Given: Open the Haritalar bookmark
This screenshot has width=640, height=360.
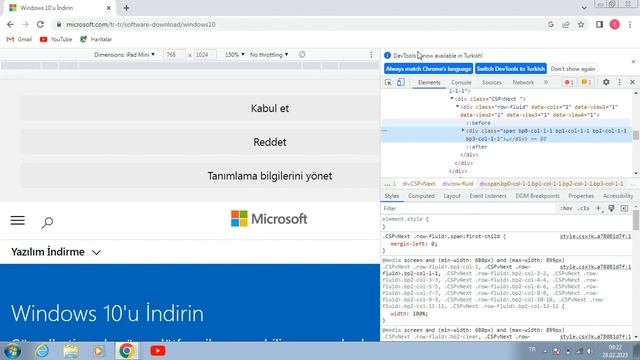Looking at the screenshot, I should (96, 40).
